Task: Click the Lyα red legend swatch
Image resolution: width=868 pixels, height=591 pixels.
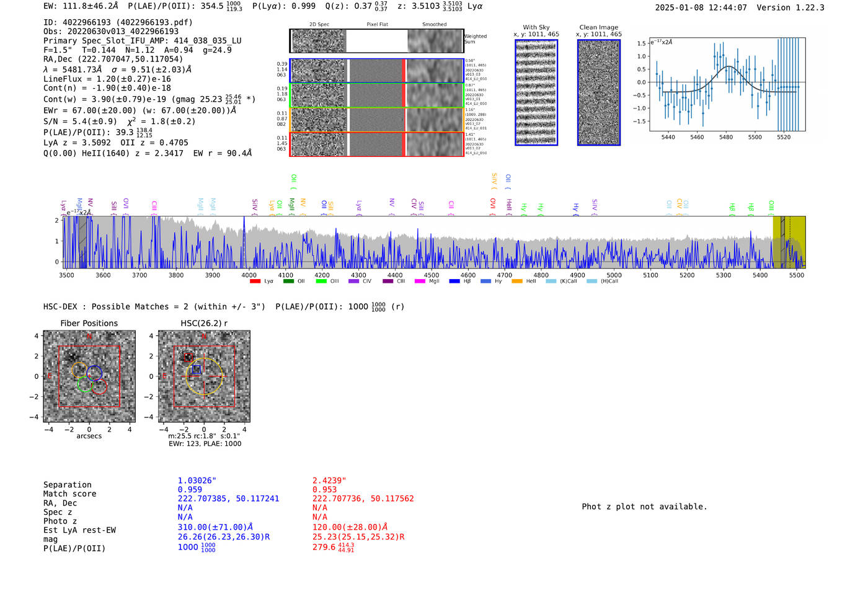Action: click(x=255, y=282)
